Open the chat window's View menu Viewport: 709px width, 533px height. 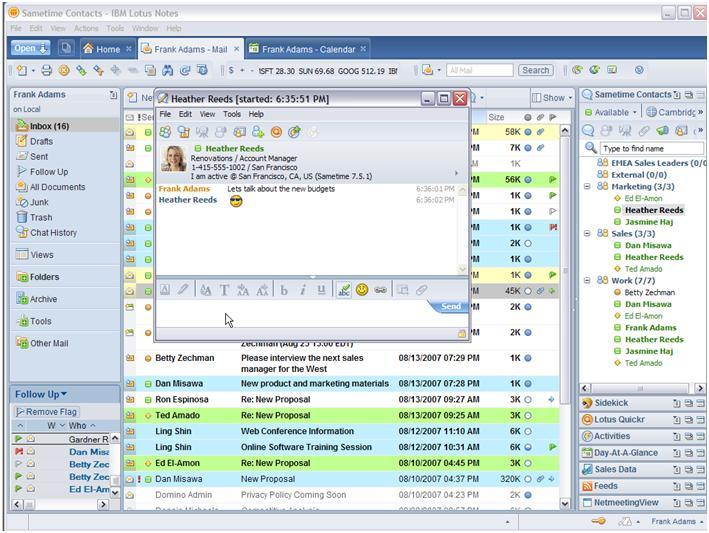[x=208, y=114]
